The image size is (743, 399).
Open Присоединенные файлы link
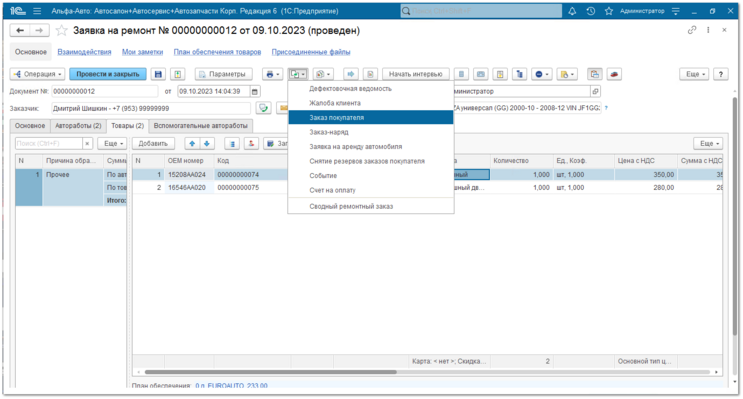[311, 52]
